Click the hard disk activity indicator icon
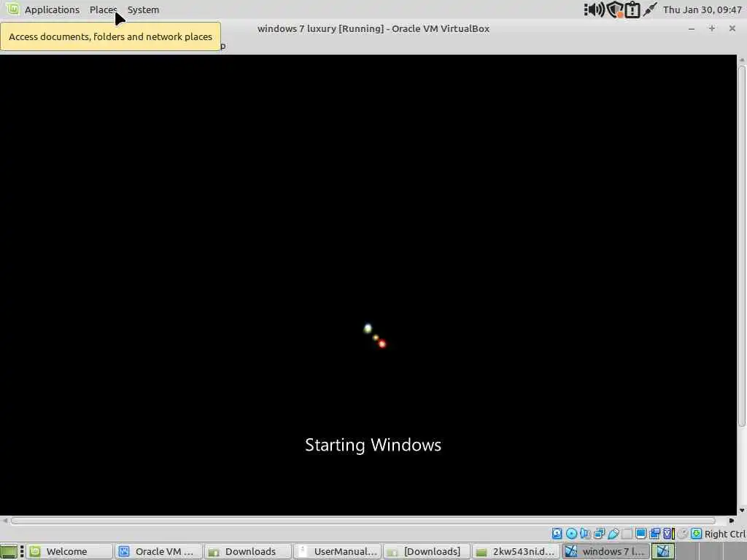This screenshot has height=560, width=747. [557, 533]
